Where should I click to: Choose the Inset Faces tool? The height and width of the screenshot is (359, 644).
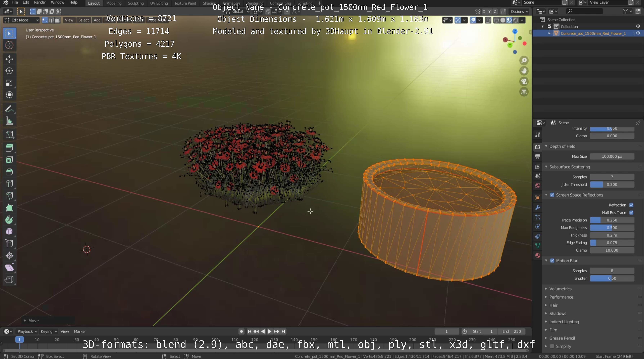coord(9,160)
